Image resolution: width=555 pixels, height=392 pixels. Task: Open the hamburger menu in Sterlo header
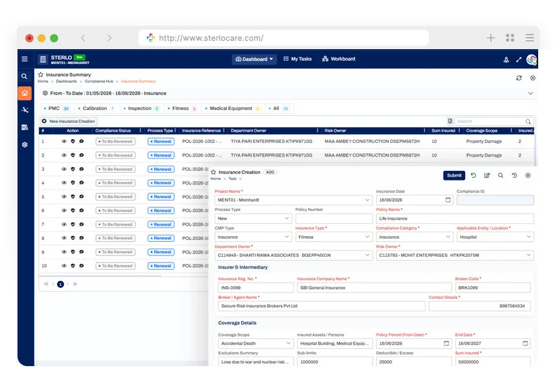pyautogui.click(x=25, y=59)
